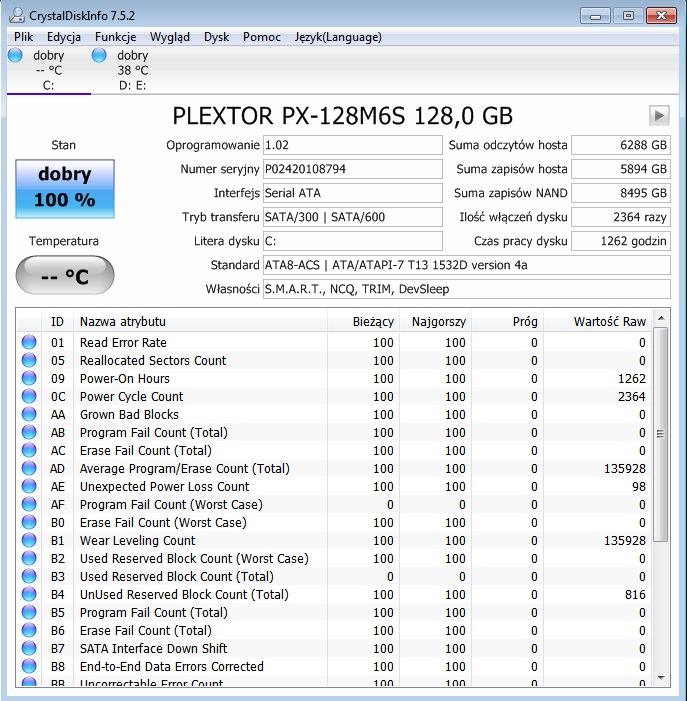
Task: Click the Standard field ATA8-ACS
Action: (467, 265)
